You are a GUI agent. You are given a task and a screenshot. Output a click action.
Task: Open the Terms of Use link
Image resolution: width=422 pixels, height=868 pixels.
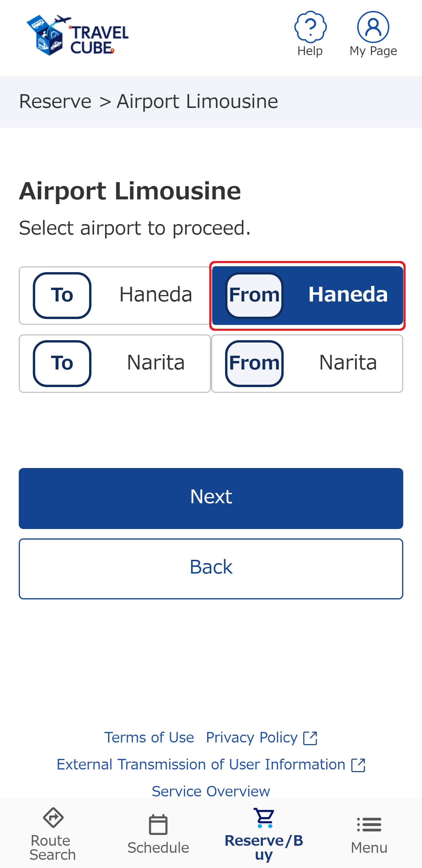pyautogui.click(x=149, y=738)
